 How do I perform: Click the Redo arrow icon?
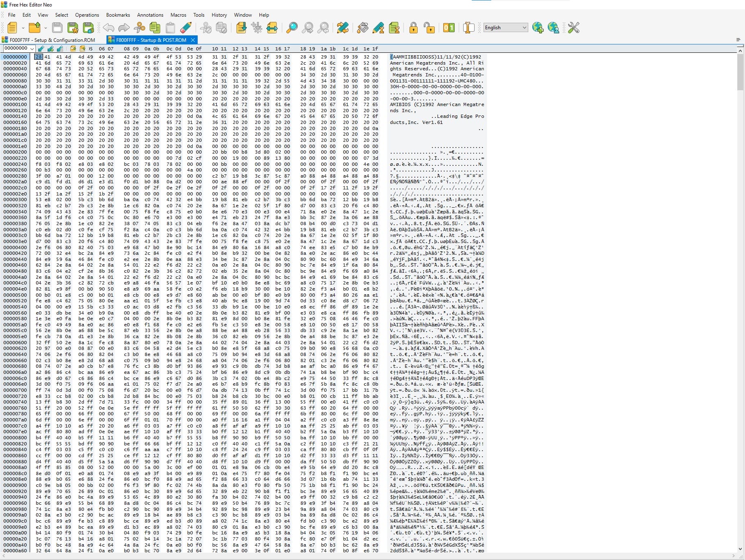tap(124, 28)
